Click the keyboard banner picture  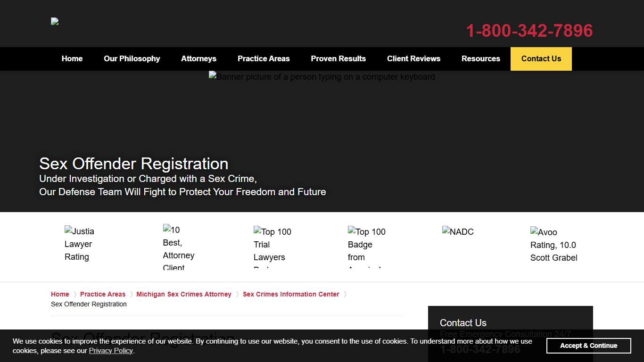coord(322,77)
